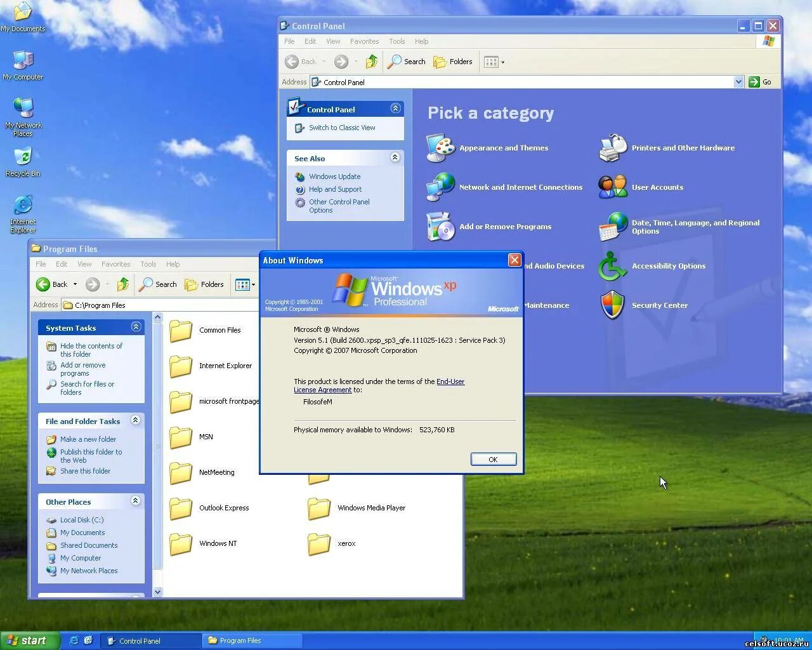812x650 pixels.
Task: Open Appearance and Themes category icon
Action: pyautogui.click(x=441, y=148)
